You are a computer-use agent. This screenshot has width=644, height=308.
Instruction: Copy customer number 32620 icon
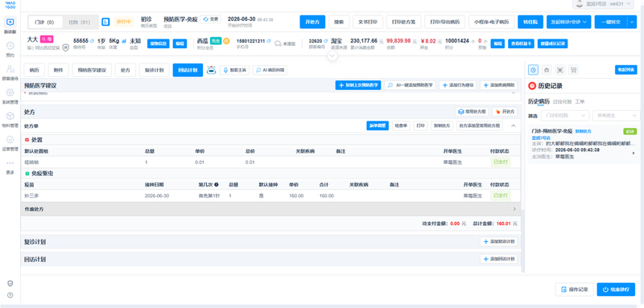pyautogui.click(x=326, y=41)
